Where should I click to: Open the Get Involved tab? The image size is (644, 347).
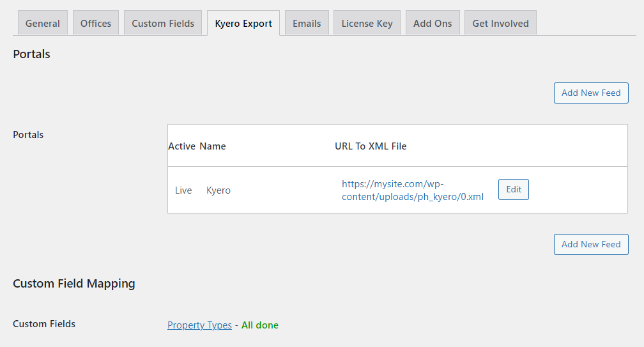(500, 23)
